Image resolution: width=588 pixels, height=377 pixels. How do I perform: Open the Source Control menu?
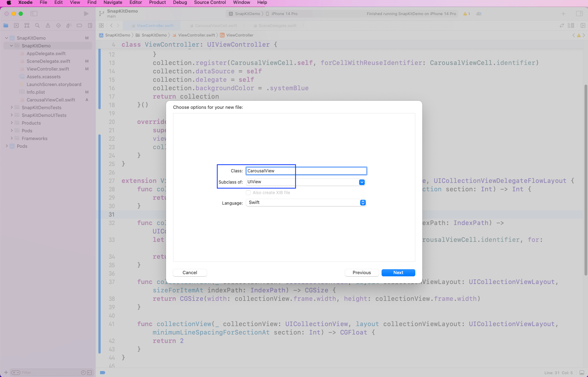[x=210, y=2]
